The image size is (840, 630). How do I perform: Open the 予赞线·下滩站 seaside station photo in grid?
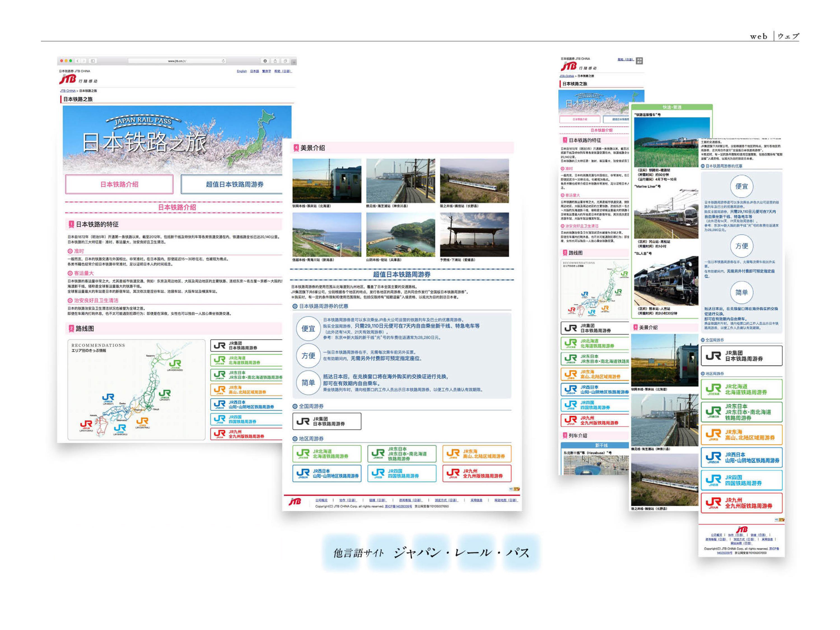click(x=474, y=234)
